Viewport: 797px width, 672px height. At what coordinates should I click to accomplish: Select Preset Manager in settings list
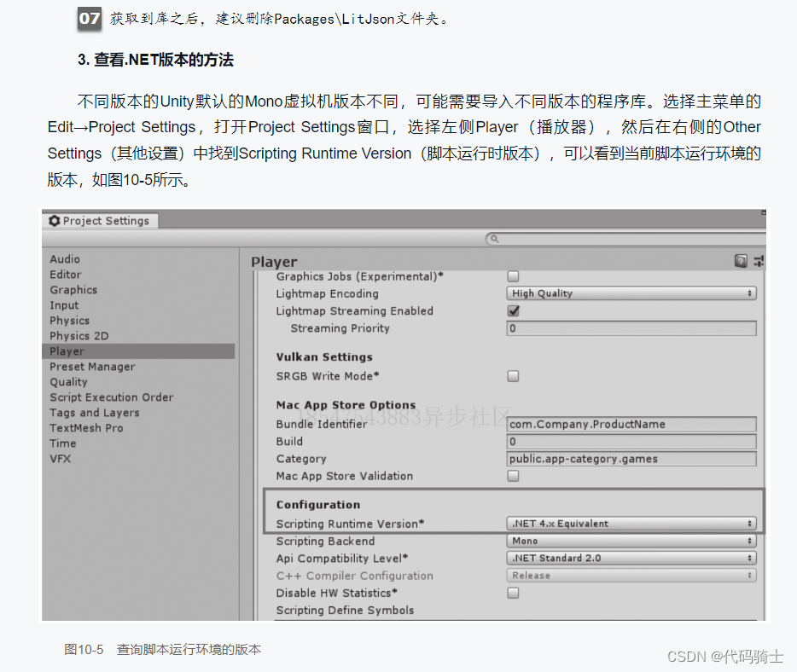[x=92, y=367]
